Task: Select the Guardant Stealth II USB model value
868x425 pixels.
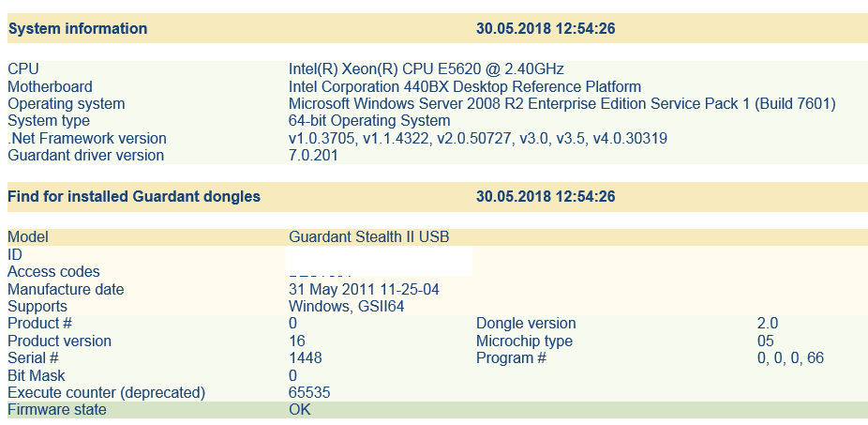Action: pyautogui.click(x=368, y=237)
